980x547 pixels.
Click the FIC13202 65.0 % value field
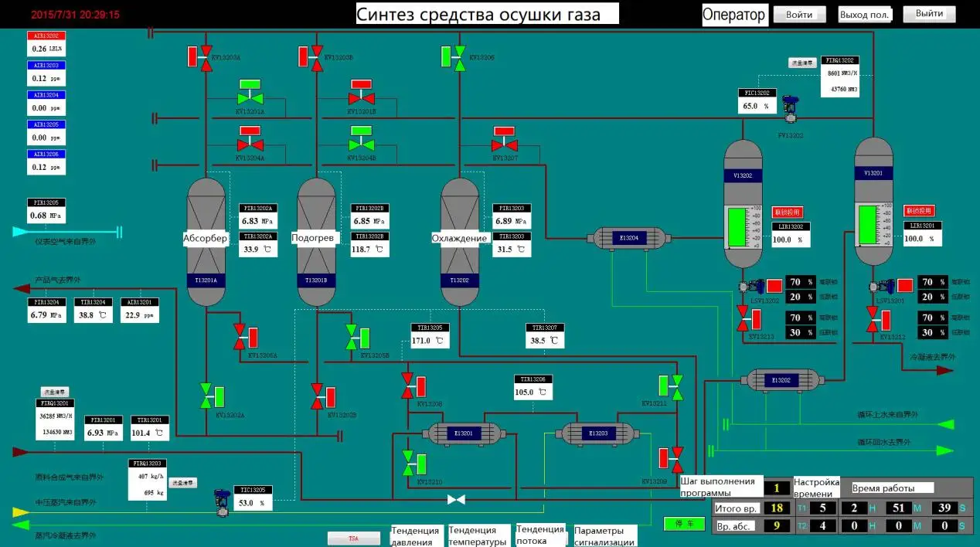(x=755, y=106)
